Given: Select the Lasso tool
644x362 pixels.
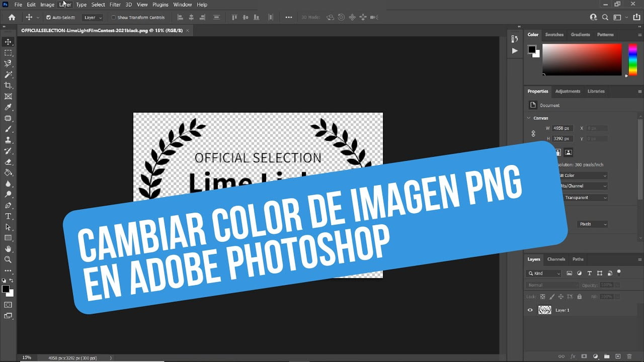Looking at the screenshot, I should [8, 64].
